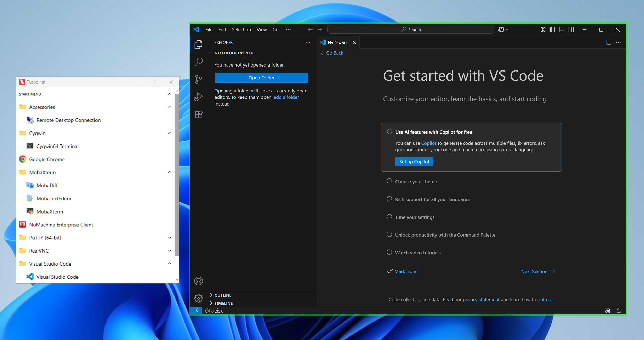Open Copilot chat icon in title bar
The height and width of the screenshot is (340, 644).
501,29
